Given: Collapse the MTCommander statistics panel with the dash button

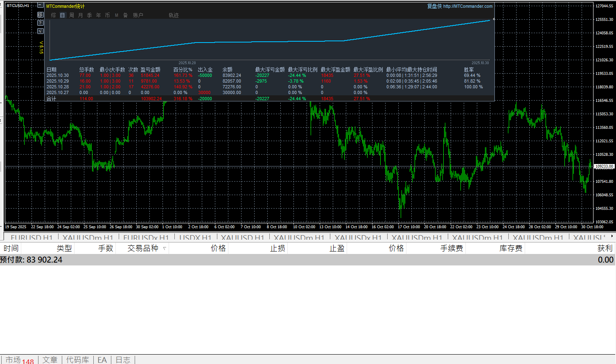Looking at the screenshot, I should point(40,6).
